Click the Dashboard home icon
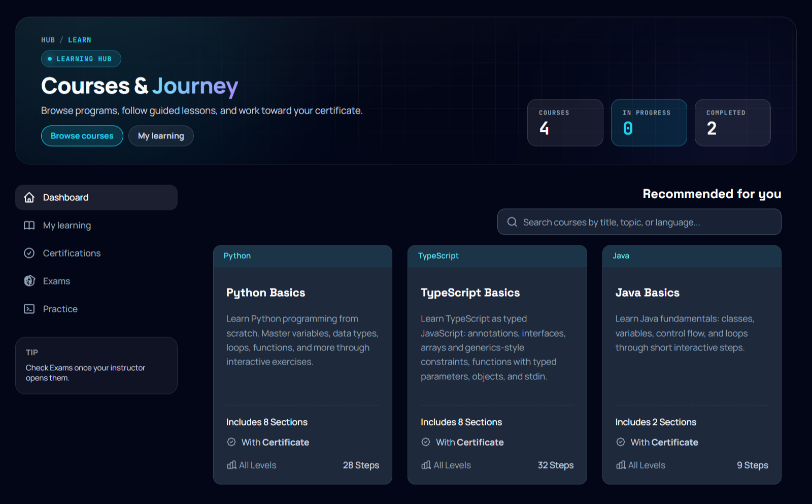This screenshot has width=812, height=504. (29, 197)
